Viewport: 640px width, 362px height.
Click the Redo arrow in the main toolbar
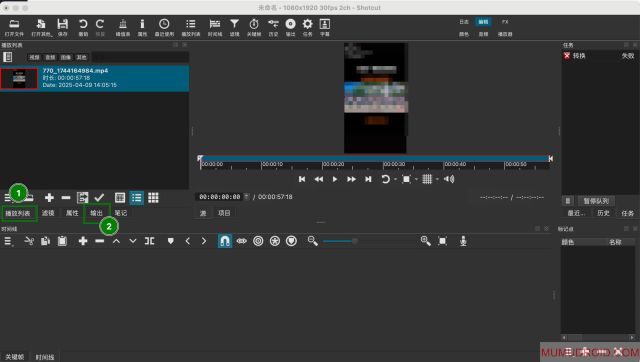[100, 24]
